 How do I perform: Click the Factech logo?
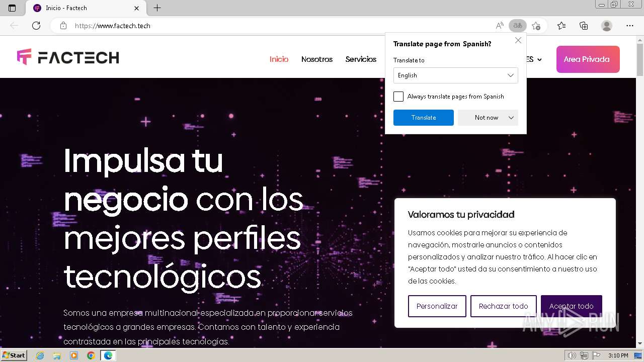point(68,57)
